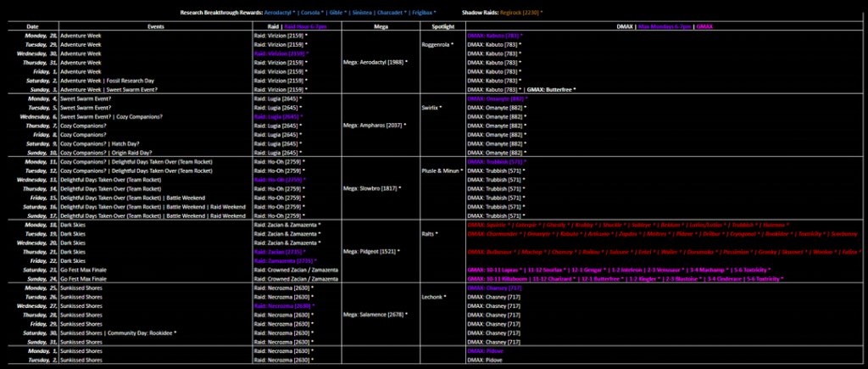868x369 pixels.
Task: Click the 'Events' column header
Action: point(156,26)
